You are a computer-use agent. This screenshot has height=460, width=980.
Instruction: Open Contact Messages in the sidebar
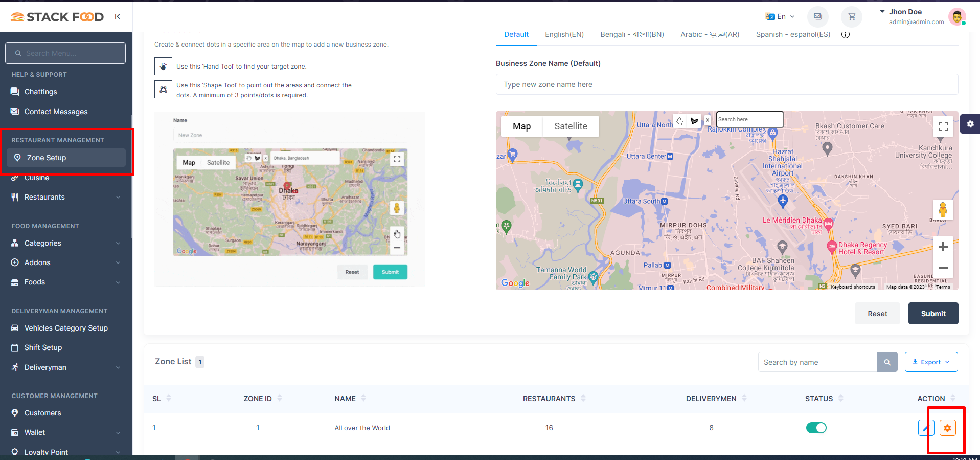(66, 112)
